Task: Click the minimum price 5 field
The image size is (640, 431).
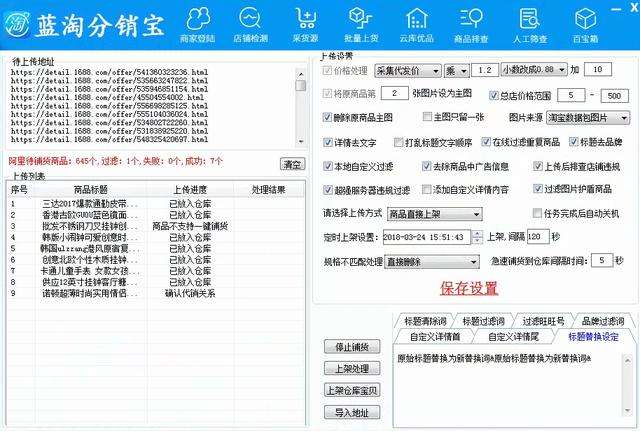Action: [571, 95]
